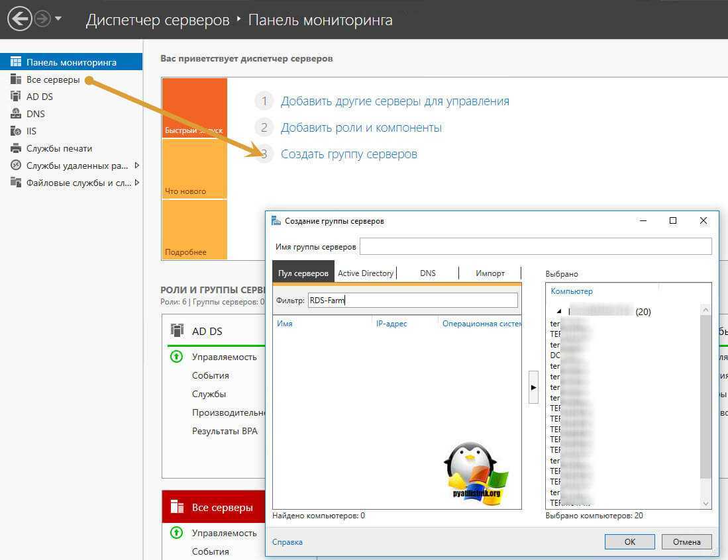Expand Службы удаленных рабочих столов submenu arrow
728x560 pixels.
pos(136,165)
